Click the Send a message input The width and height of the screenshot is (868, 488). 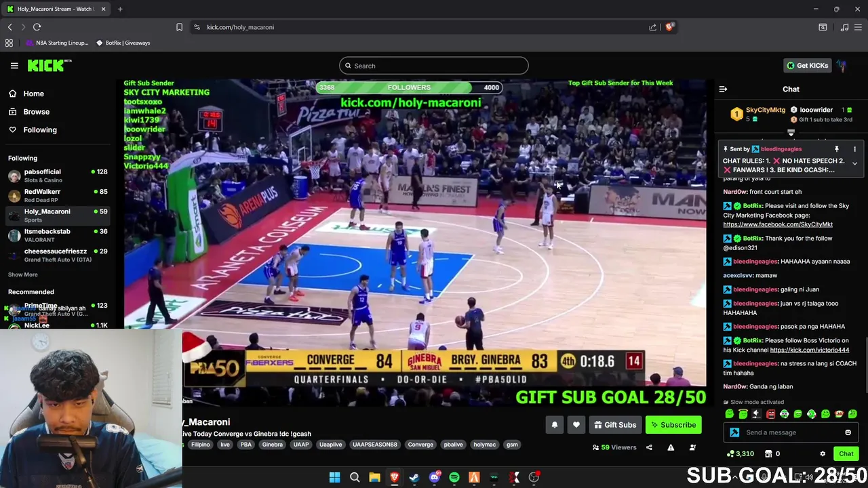point(790,432)
